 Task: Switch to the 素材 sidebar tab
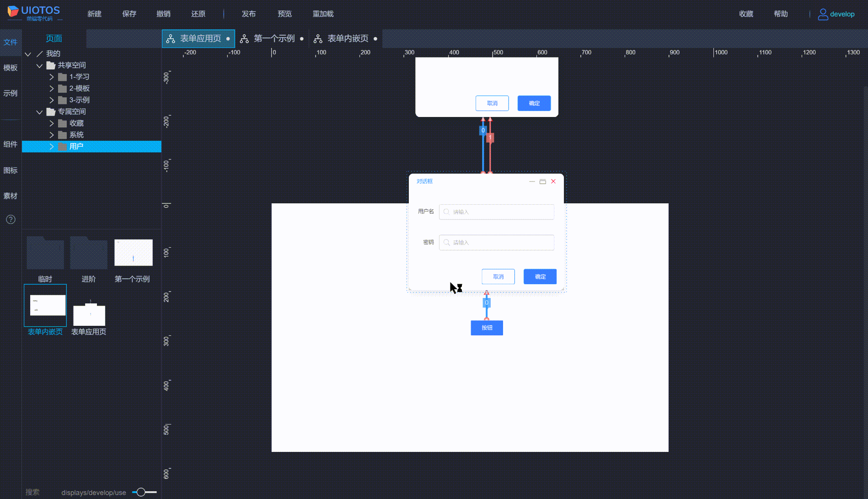[11, 196]
